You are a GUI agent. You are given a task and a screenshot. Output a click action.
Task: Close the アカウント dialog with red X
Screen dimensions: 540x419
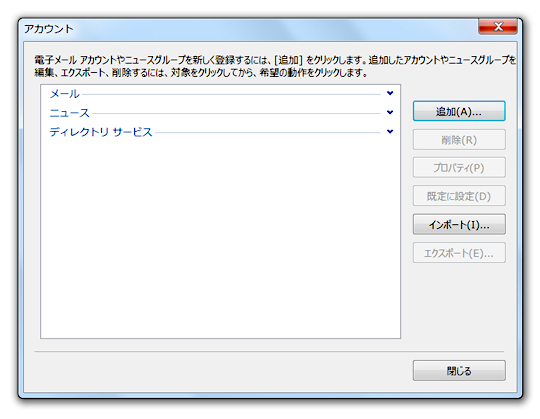click(x=498, y=27)
